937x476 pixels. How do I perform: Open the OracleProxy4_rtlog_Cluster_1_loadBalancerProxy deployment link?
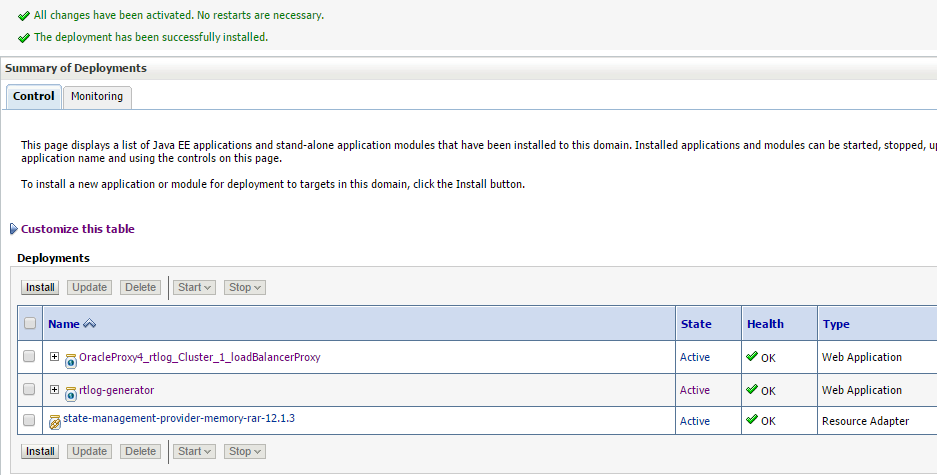click(x=200, y=357)
